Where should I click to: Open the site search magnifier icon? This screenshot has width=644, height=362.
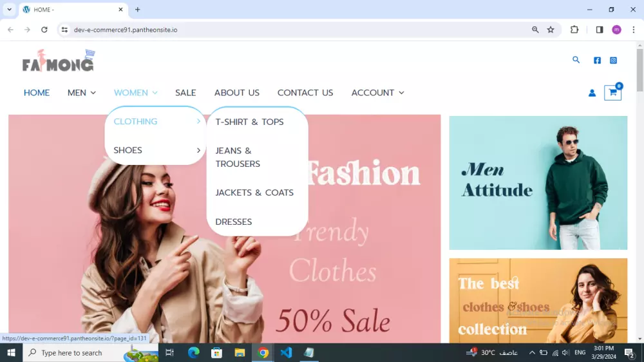click(576, 60)
